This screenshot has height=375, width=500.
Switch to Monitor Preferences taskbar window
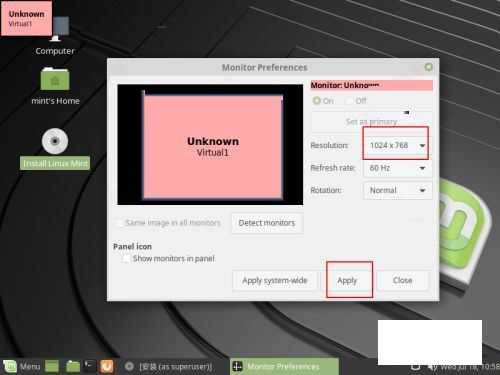[x=284, y=367]
